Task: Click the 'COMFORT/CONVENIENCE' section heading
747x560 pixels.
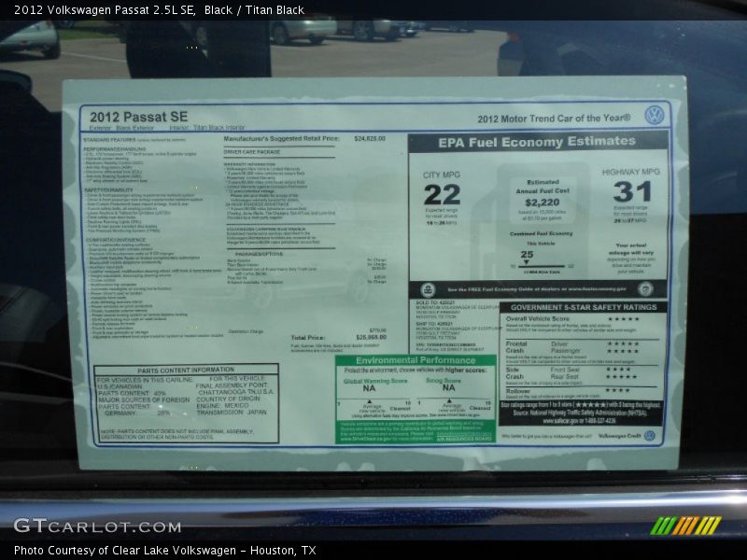Action: [115, 239]
